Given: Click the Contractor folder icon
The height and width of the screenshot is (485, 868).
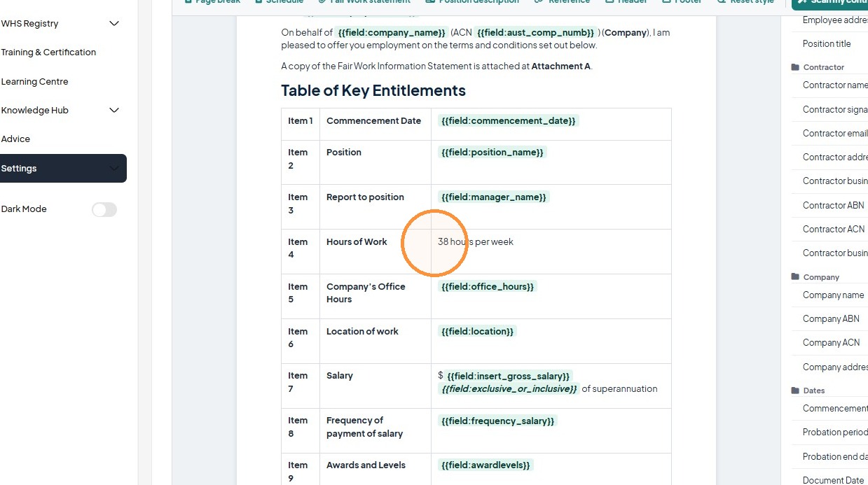Looking at the screenshot, I should point(795,67).
